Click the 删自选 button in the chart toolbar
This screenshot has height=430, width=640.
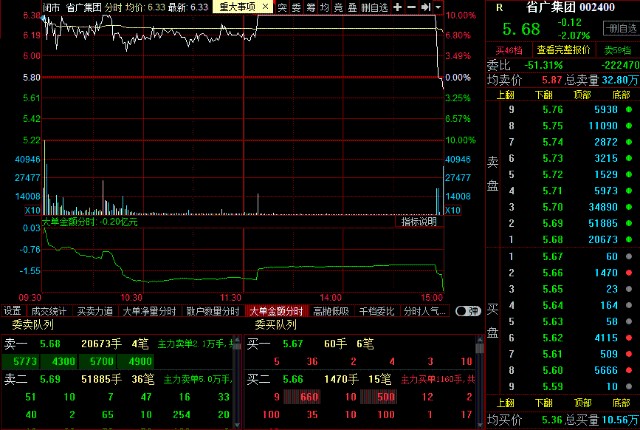tap(374, 7)
